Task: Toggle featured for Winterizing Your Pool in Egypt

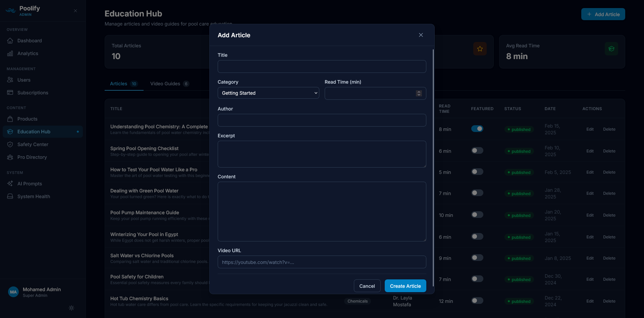Action: pos(477,236)
